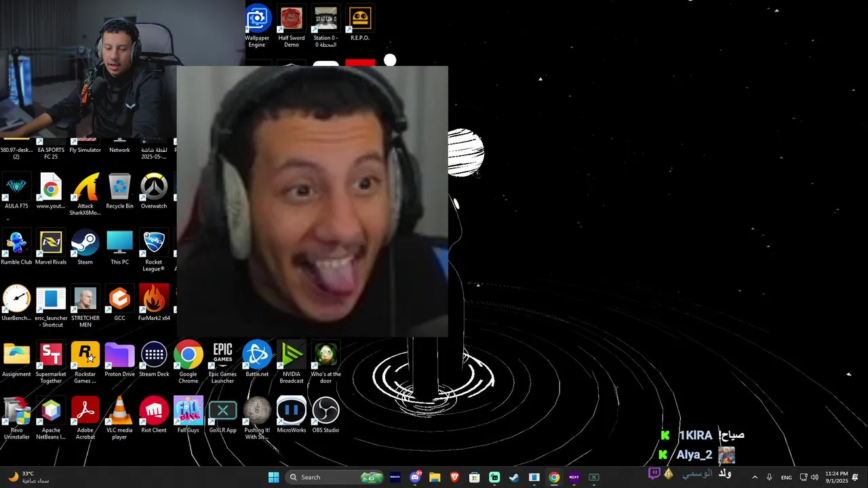Change ENG input language
This screenshot has width=868, height=488.
tap(787, 477)
